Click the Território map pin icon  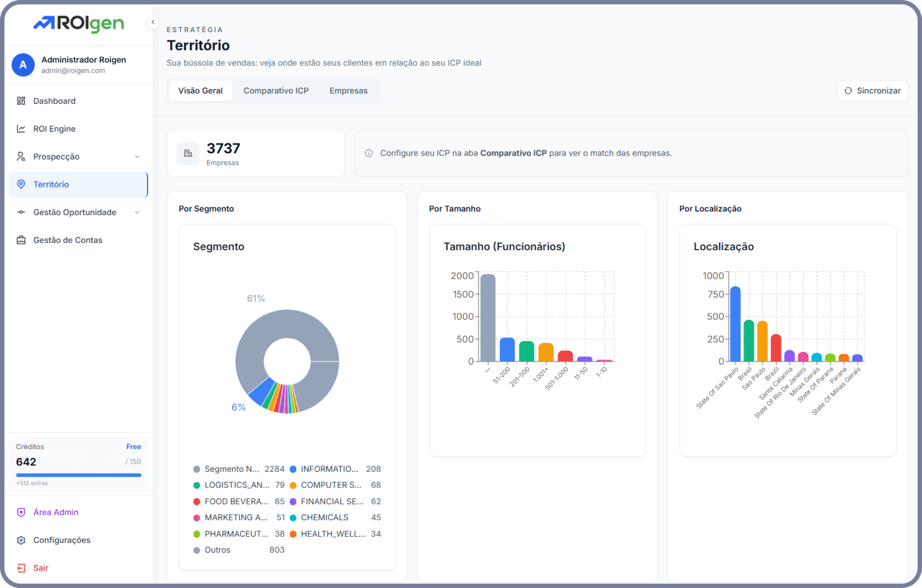(x=21, y=184)
